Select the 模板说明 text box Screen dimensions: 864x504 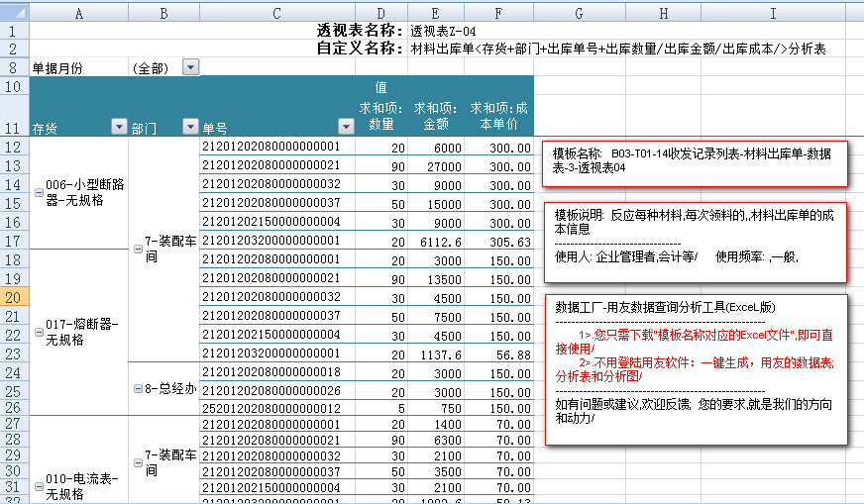696,238
